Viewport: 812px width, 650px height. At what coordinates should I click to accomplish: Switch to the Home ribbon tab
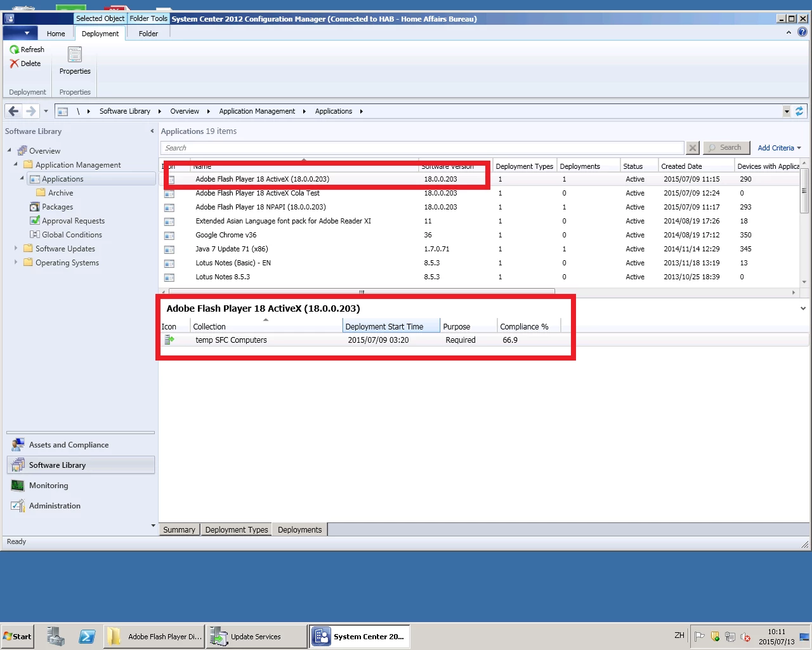[56, 34]
